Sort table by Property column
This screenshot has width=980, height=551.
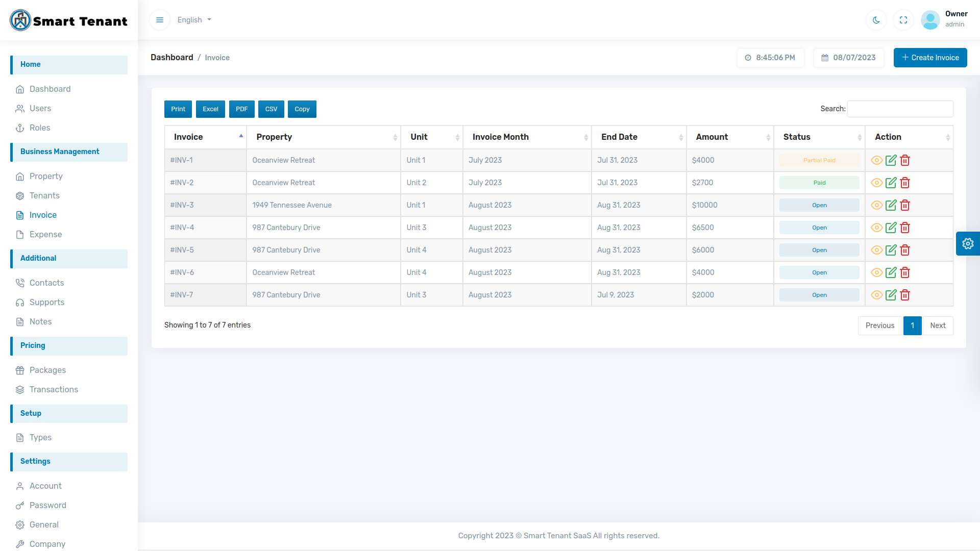[x=323, y=137]
